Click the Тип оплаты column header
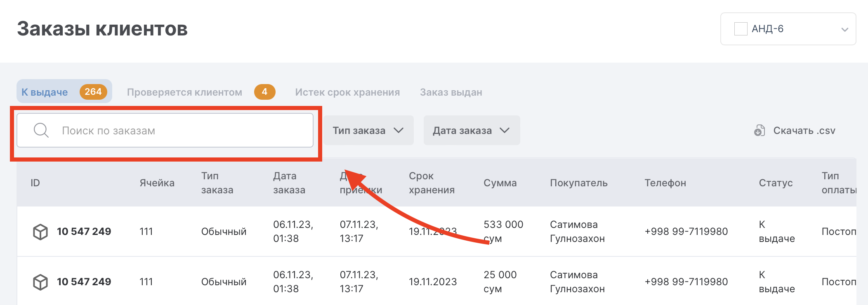This screenshot has height=305, width=868. [839, 183]
